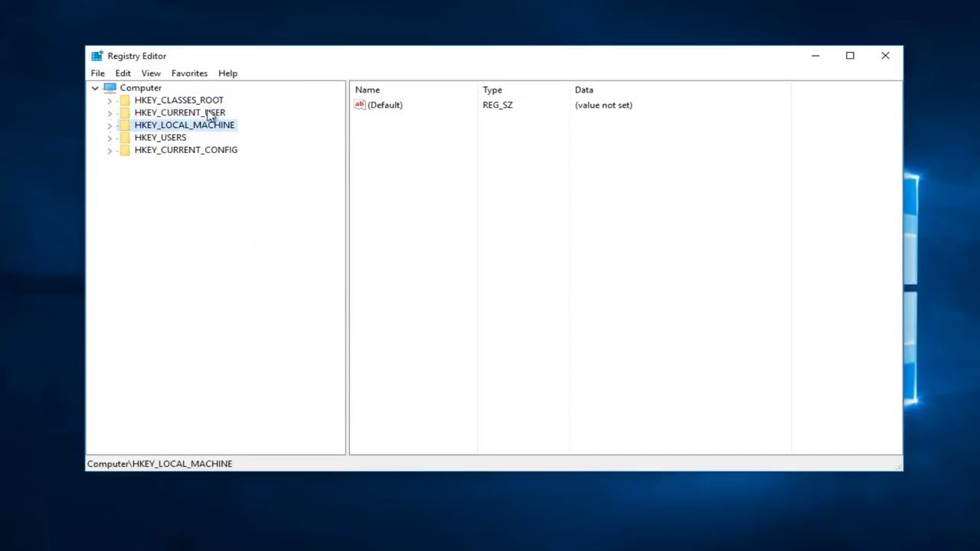
Task: Open the Help menu
Action: point(227,73)
